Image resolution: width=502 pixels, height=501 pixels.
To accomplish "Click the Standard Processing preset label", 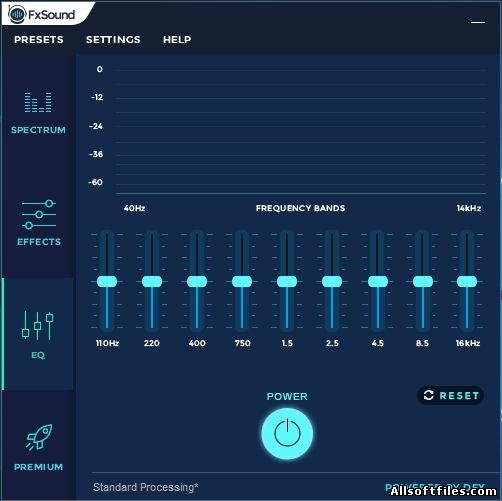I will (146, 487).
